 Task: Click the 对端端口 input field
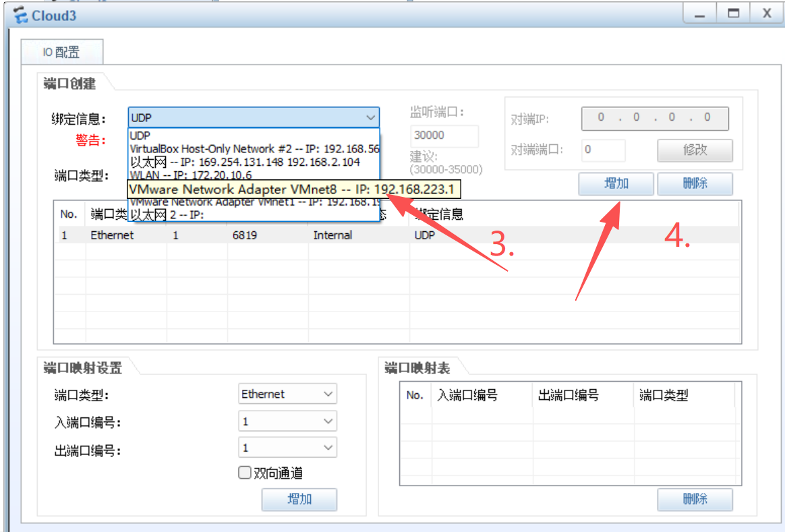tap(604, 150)
